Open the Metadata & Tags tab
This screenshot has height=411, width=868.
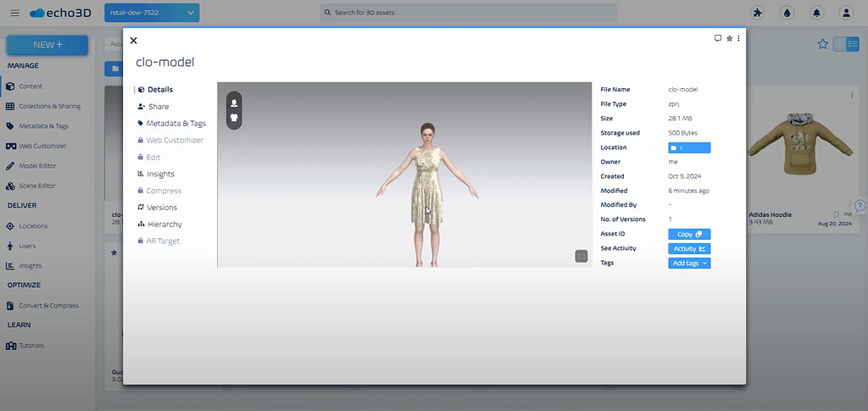coord(175,124)
